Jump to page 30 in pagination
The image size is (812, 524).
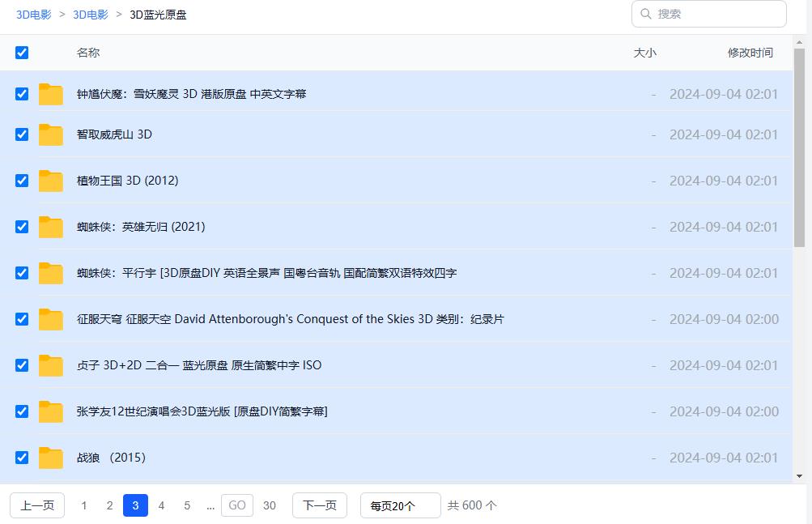[x=270, y=505]
